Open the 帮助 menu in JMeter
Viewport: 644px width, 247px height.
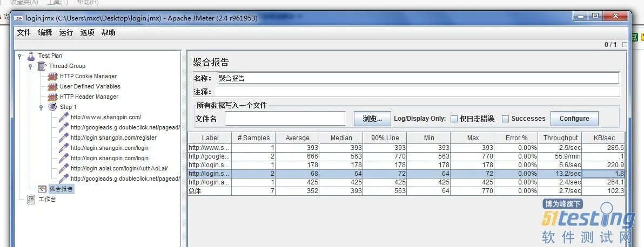109,32
